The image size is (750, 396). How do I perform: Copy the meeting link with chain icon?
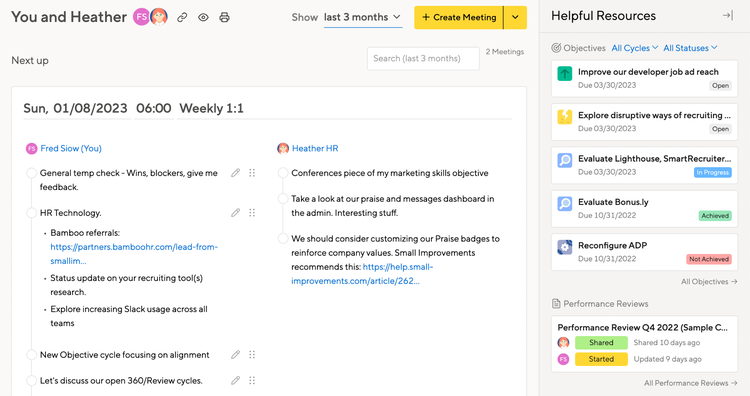click(x=182, y=18)
